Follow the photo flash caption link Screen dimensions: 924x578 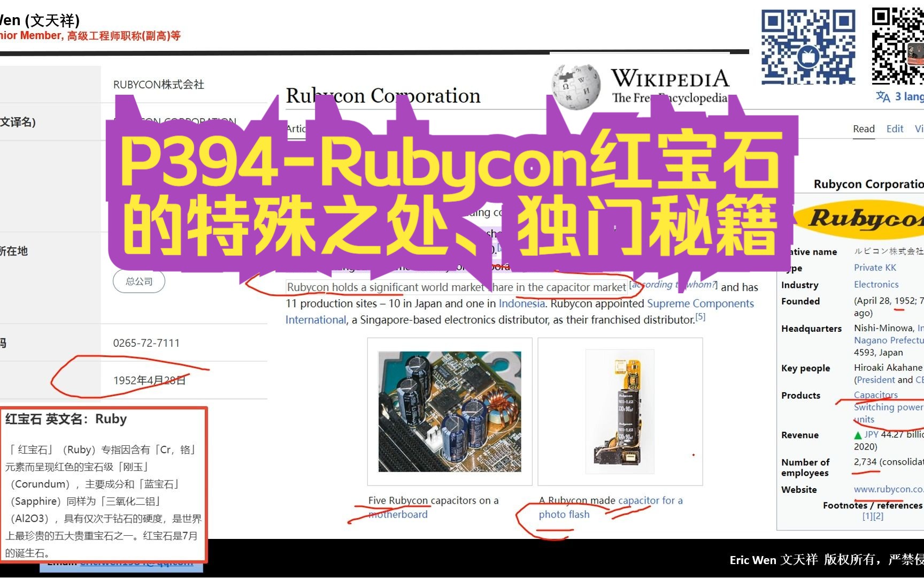(564, 514)
